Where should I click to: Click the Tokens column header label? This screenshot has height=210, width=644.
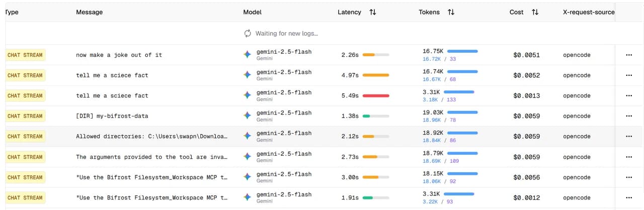429,12
